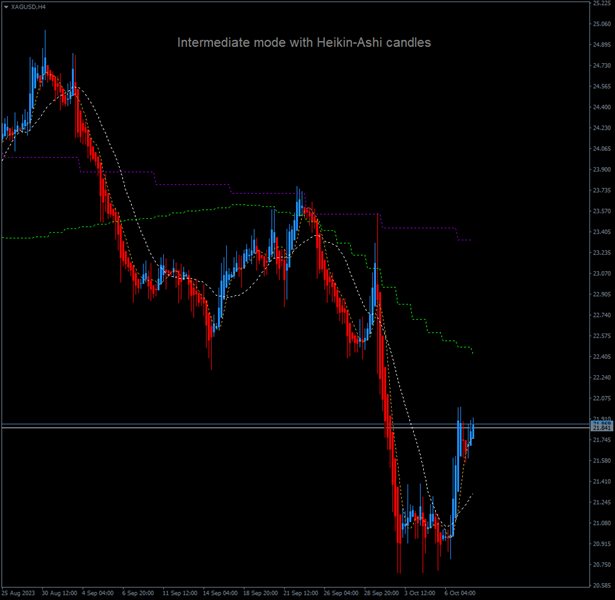Viewport: 615px width, 600px height.
Task: Click the 22.575 price scale label
Action: pos(602,336)
